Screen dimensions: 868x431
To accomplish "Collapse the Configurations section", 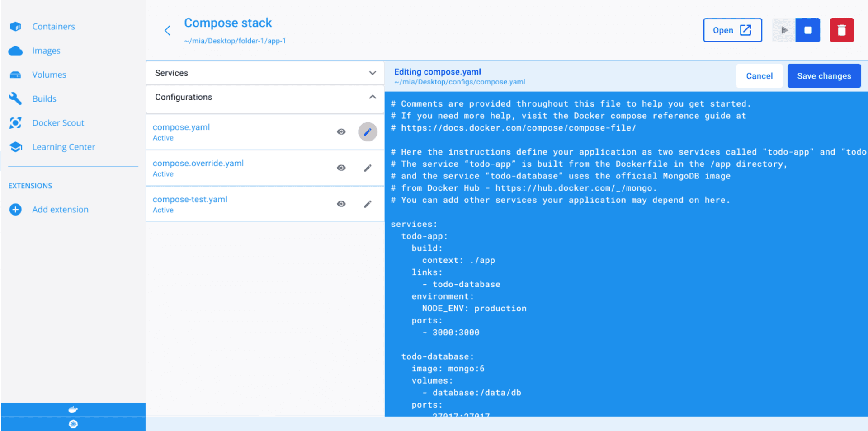I will click(x=372, y=97).
